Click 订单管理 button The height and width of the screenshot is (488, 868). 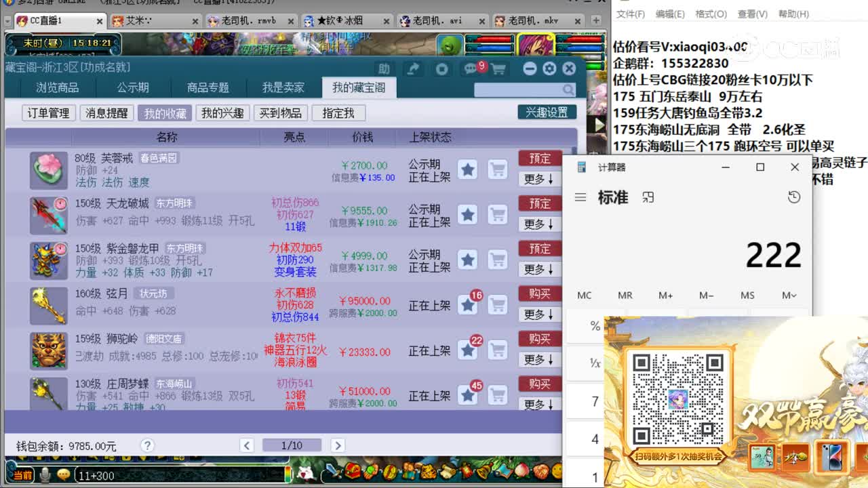pyautogui.click(x=49, y=113)
